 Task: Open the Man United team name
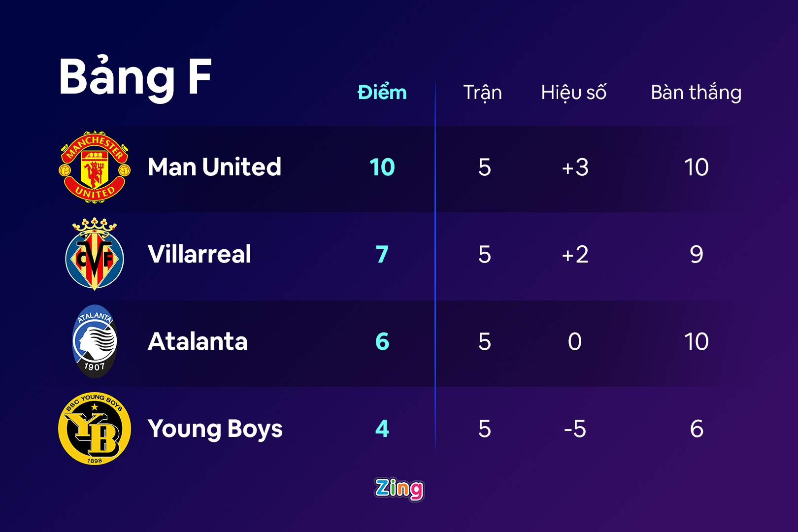[214, 167]
